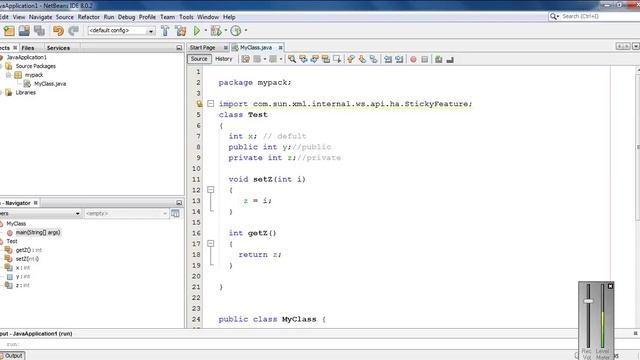Click the Rec Vol slider handle
The height and width of the screenshot is (360, 640).
coord(588,301)
